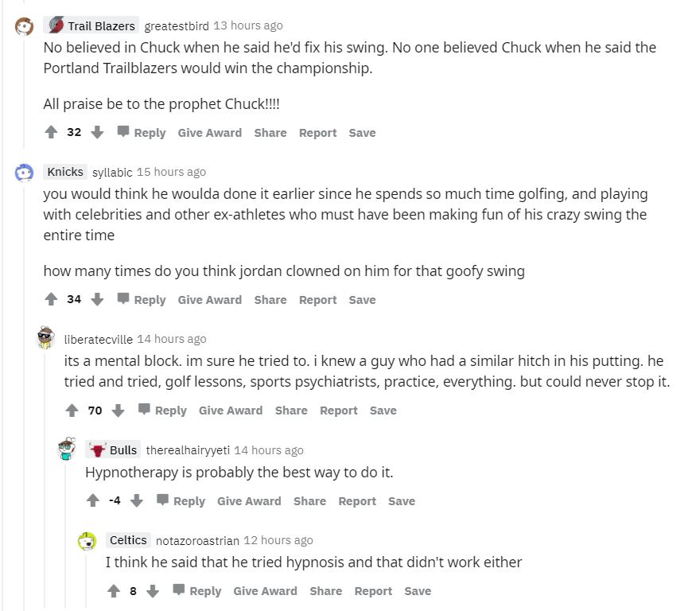The image size is (700, 611).
Task: Collapse liberatecville's reply thread line
Action: pos(45,477)
